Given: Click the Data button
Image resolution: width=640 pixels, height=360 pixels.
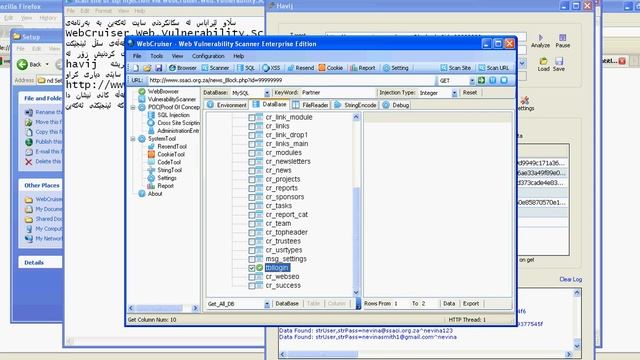Looking at the screenshot, I should 449,304.
